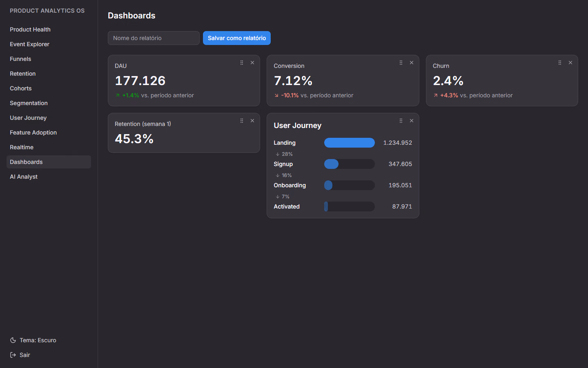The height and width of the screenshot is (368, 588).
Task: Click Salvar como relatório button
Action: click(x=237, y=38)
